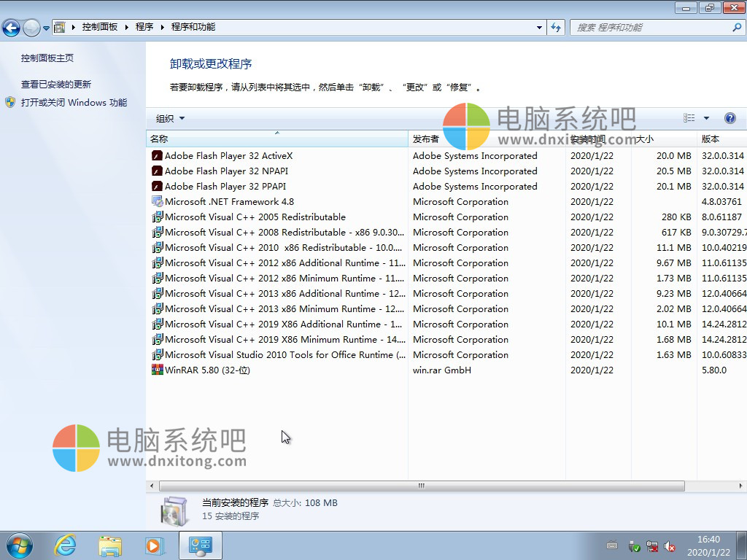This screenshot has height=560, width=747.
Task: Select Adobe Flash Player 32 ActiveX icon
Action: pyautogui.click(x=157, y=155)
